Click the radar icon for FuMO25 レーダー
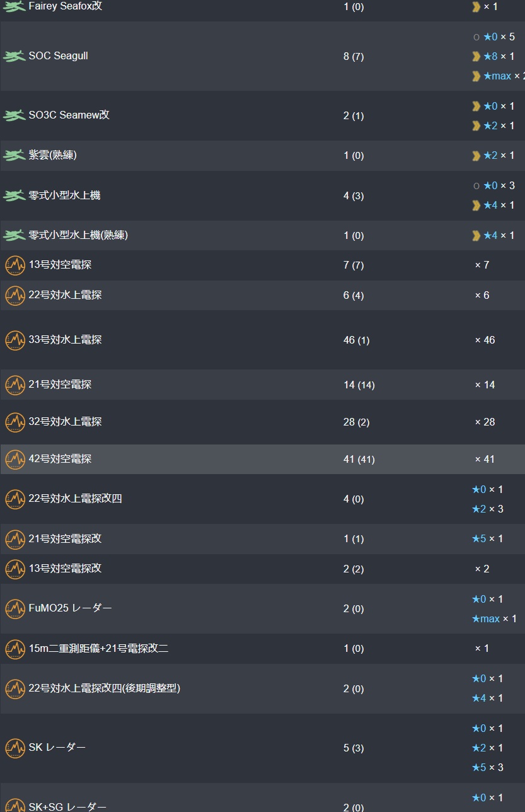Screen dimensions: 525x812 pyautogui.click(x=15, y=608)
